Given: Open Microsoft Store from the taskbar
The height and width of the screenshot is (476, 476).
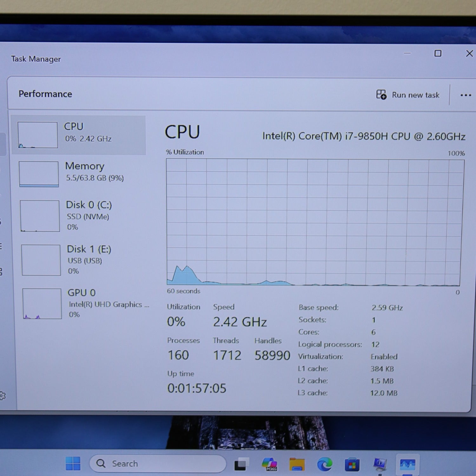Looking at the screenshot, I should coord(352,465).
